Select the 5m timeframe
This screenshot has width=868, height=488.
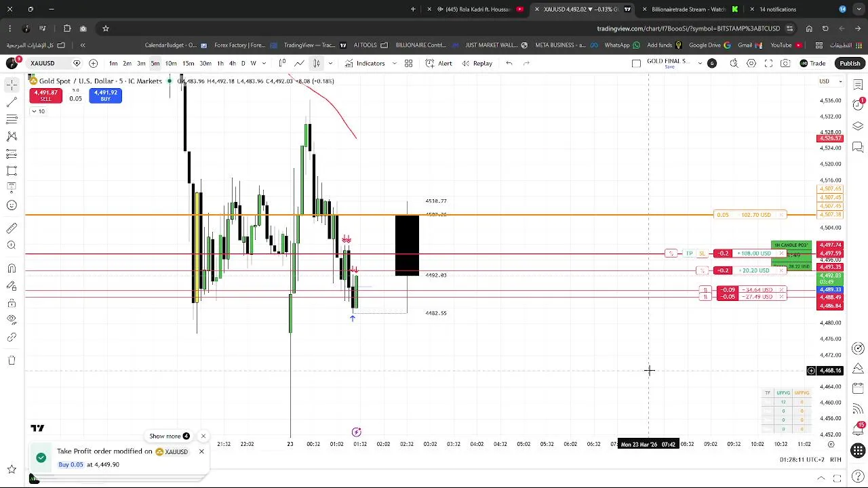[155, 63]
